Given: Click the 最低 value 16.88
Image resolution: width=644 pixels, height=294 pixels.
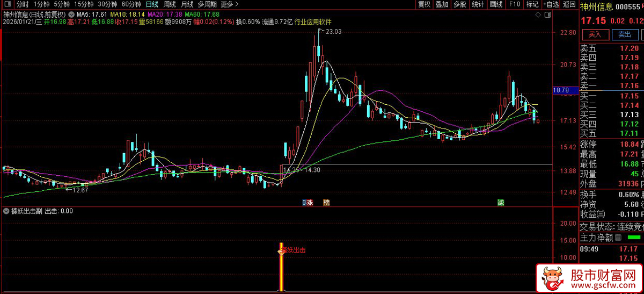Looking at the screenshot, I should coord(630,163).
